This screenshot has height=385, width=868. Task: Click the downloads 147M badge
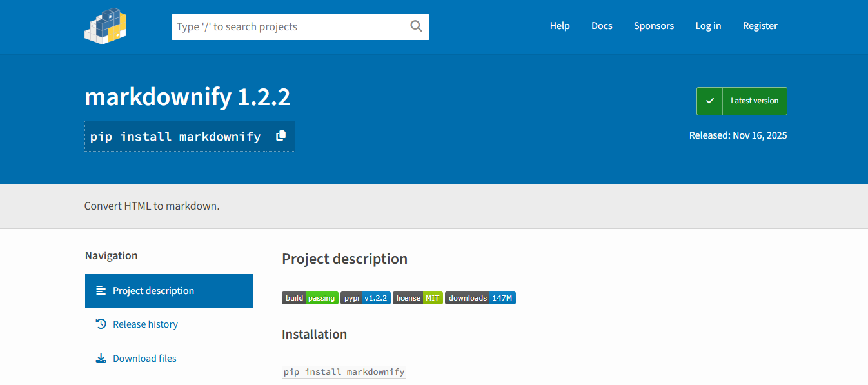[x=480, y=298]
